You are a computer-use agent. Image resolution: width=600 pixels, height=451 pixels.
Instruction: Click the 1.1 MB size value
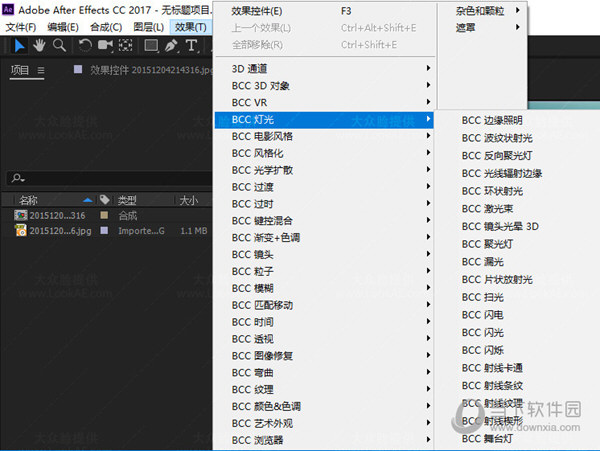pyautogui.click(x=194, y=231)
